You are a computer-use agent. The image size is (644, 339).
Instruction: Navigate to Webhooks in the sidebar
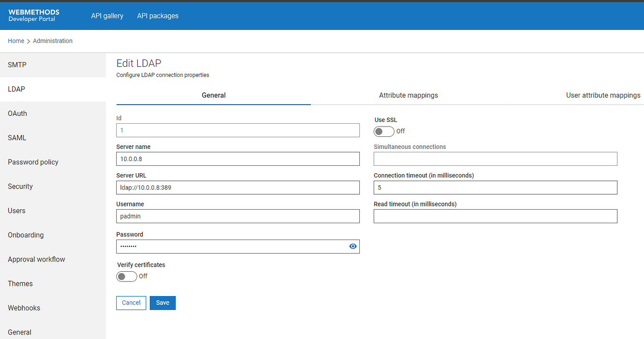(24, 308)
